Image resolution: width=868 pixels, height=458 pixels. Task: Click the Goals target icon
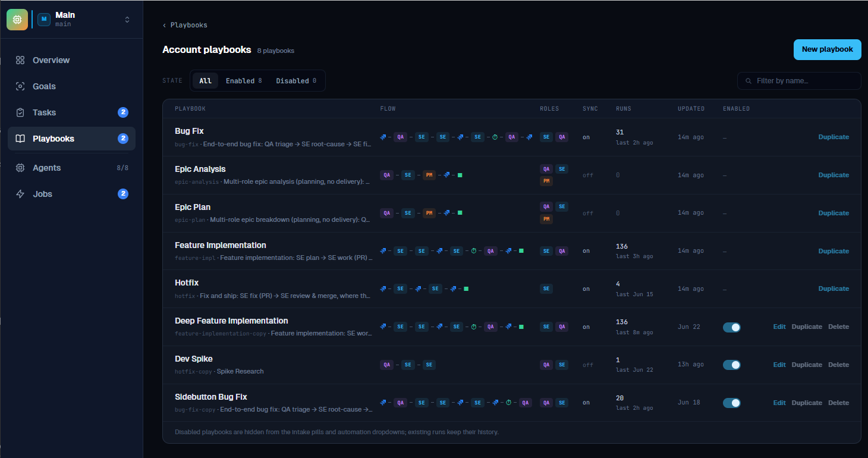[x=20, y=86]
